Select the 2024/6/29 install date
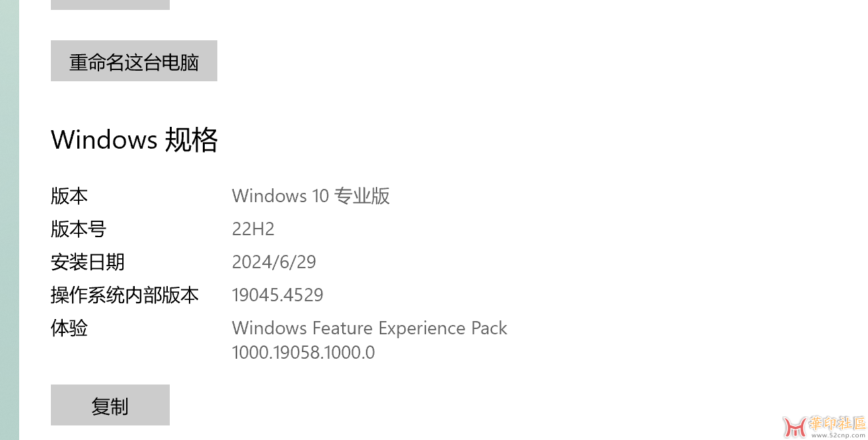Image resolution: width=868 pixels, height=440 pixels. tap(274, 262)
